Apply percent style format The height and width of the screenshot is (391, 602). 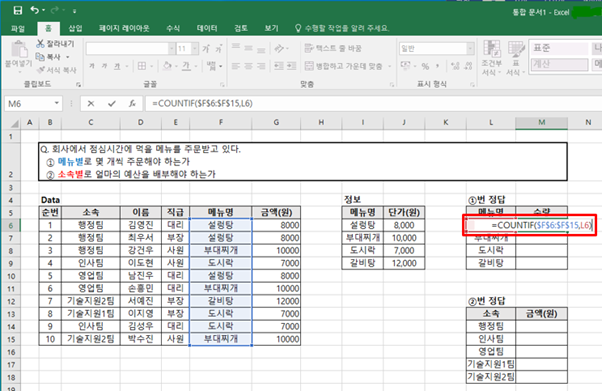click(x=425, y=66)
